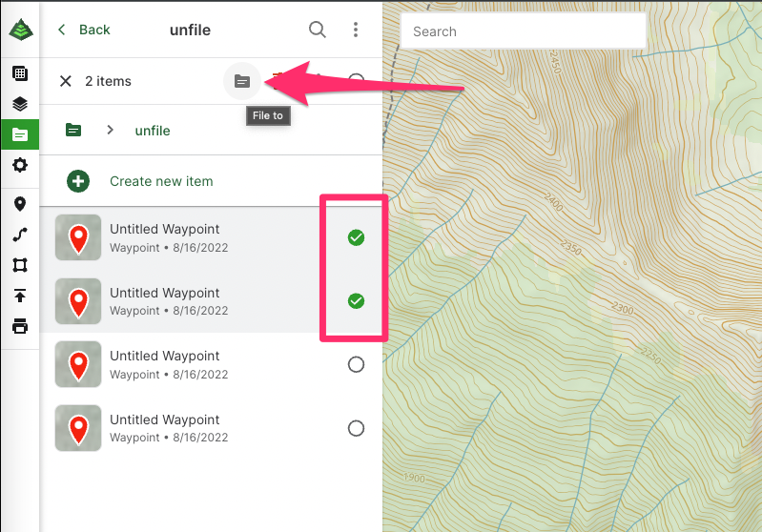762x532 pixels.
Task: Open the map grid icon in sidebar
Action: [20, 73]
